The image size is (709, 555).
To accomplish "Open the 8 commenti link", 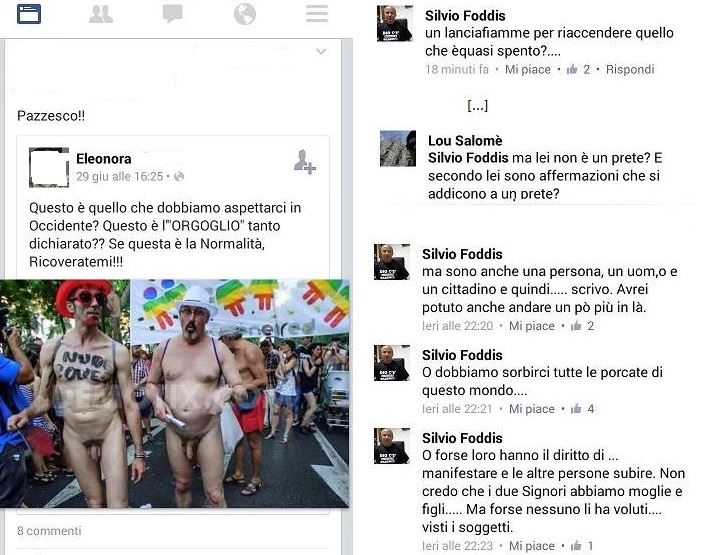I will pyautogui.click(x=49, y=531).
